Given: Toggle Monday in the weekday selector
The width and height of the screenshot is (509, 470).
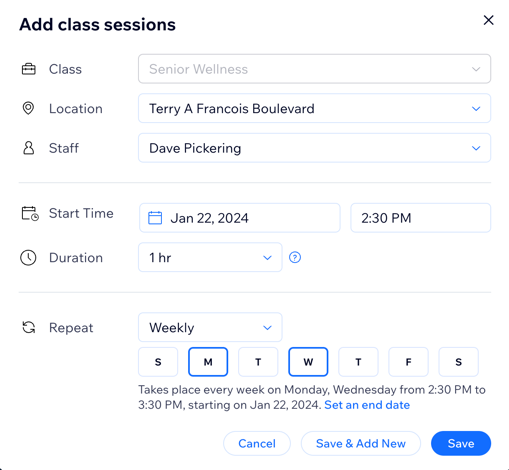Looking at the screenshot, I should pyautogui.click(x=208, y=362).
